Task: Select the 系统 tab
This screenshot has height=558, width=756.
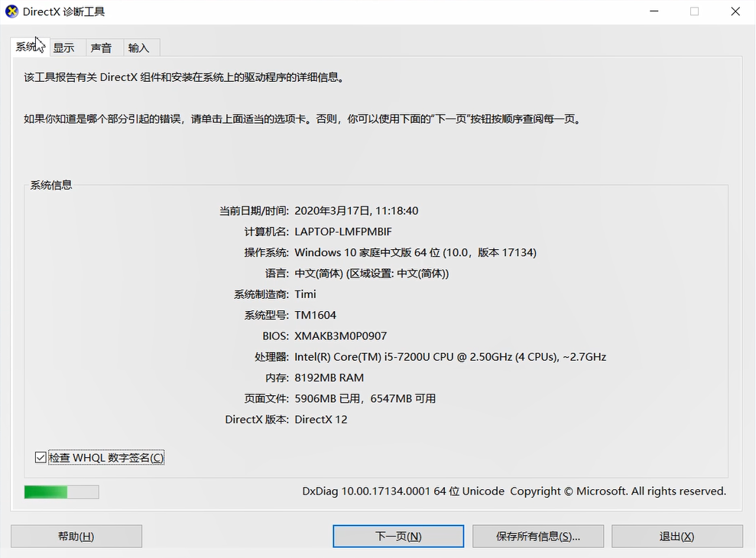Action: (x=25, y=47)
